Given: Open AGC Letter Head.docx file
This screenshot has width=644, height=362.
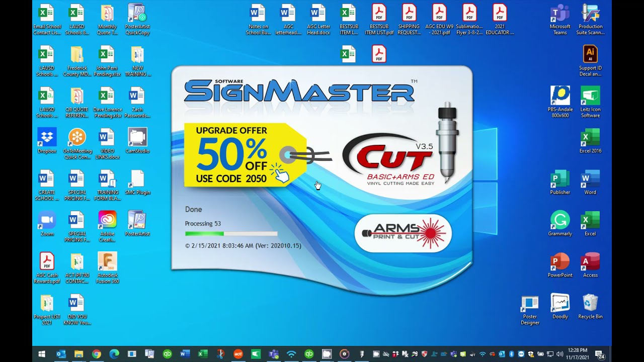Looking at the screenshot, I should pyautogui.click(x=318, y=20).
